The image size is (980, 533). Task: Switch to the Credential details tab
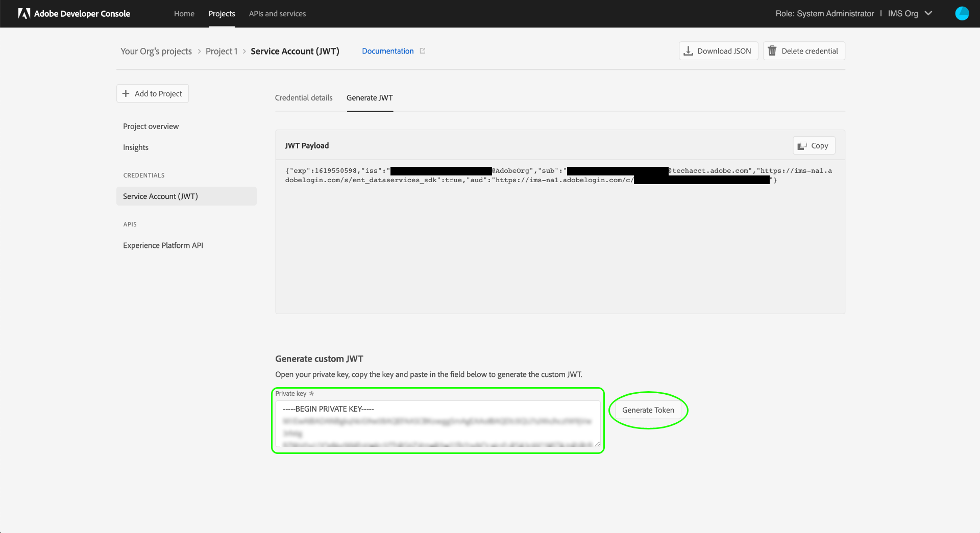tap(304, 98)
